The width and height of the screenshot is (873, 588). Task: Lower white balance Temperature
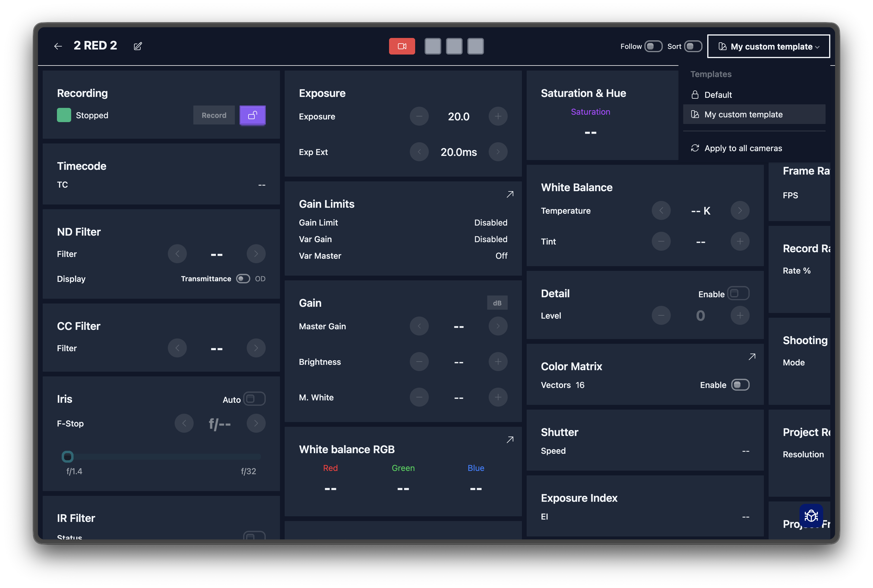pos(661,211)
